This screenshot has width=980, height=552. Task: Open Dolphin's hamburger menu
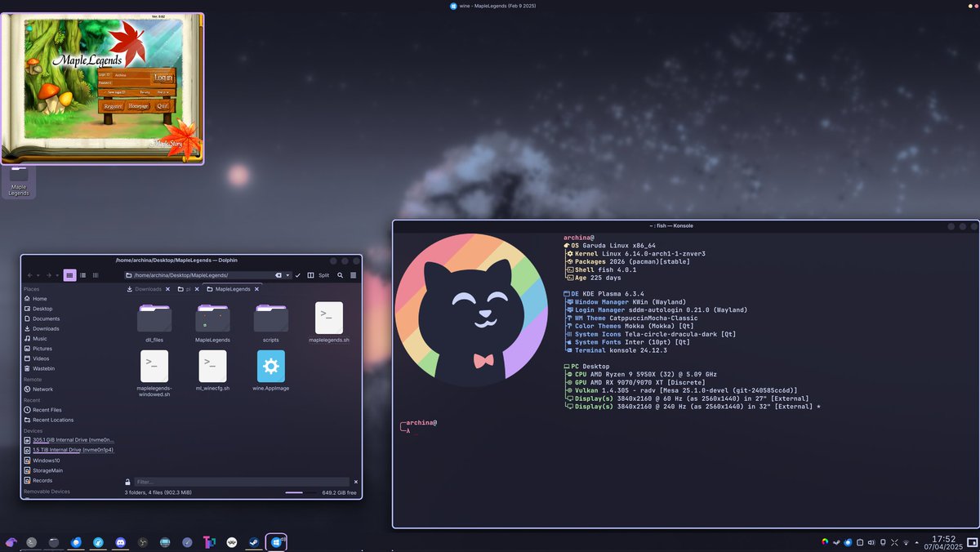click(353, 275)
